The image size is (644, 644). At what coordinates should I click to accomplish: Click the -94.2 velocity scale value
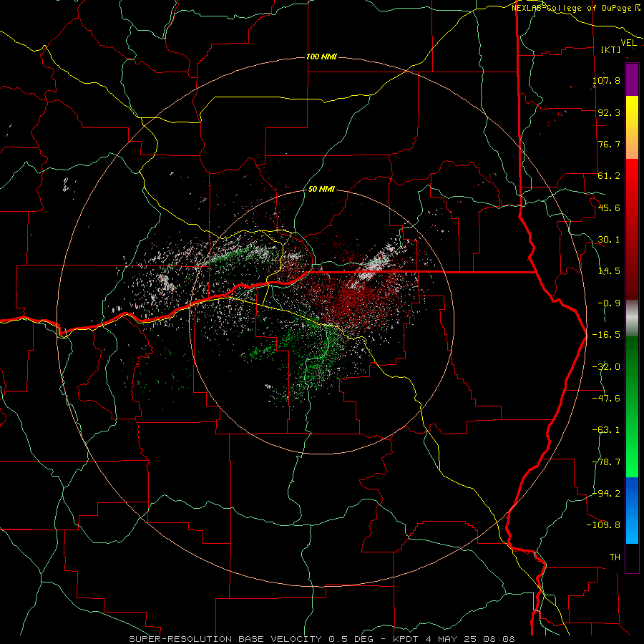click(606, 493)
